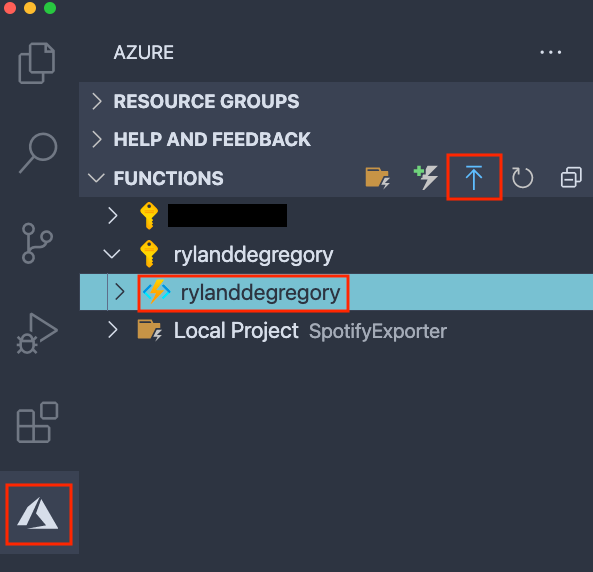Collapse the rylanddegregory subscription node

112,254
